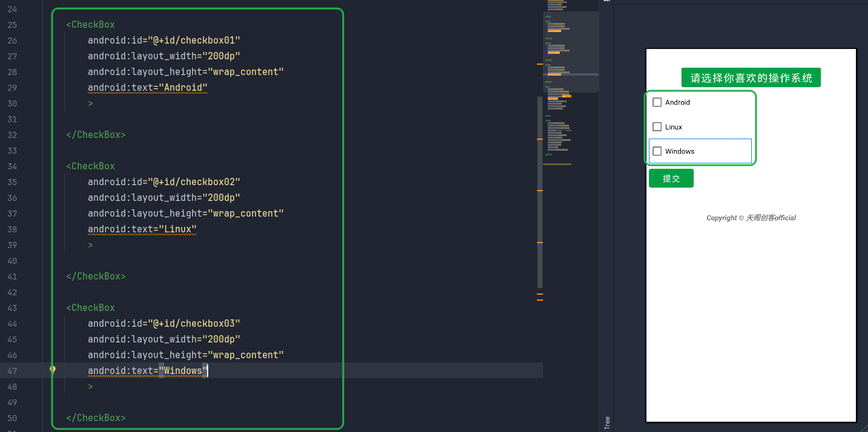
Task: Toggle the Android checkbox in the preview
Action: (657, 102)
